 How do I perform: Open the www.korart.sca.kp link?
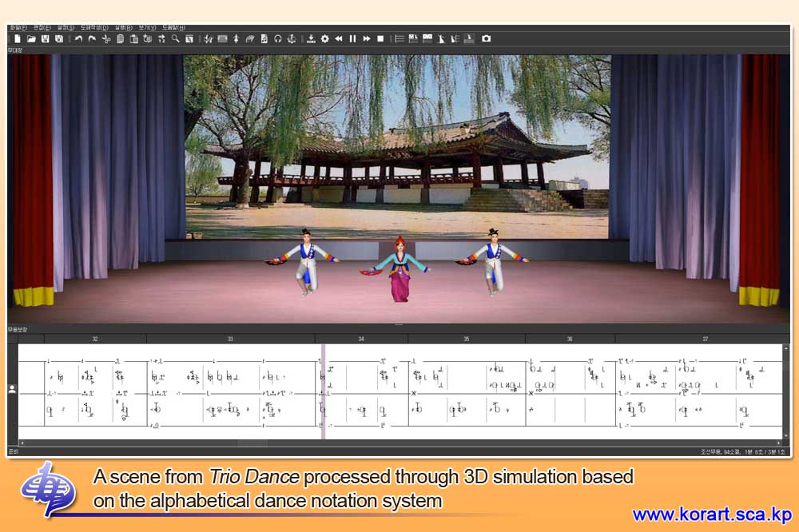712,514
